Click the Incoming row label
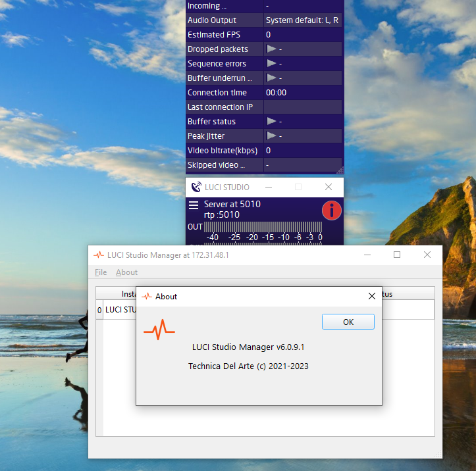This screenshot has height=471, width=476. [207, 6]
